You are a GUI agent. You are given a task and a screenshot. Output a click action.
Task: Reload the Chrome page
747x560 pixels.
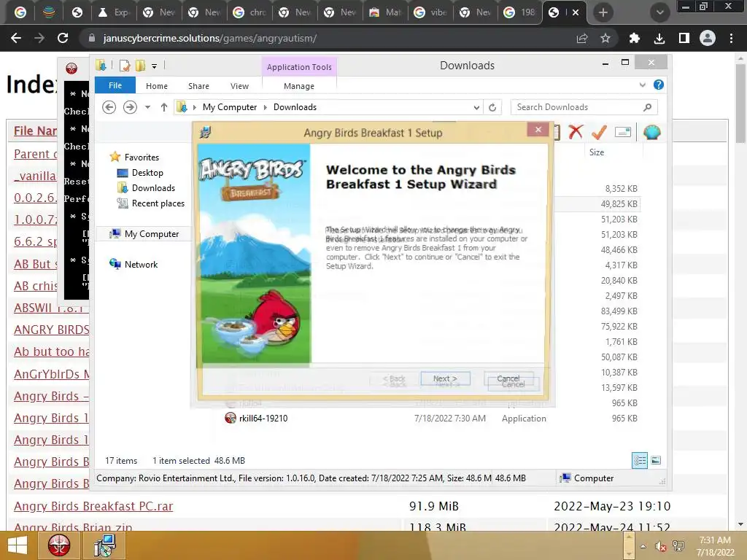pos(63,38)
